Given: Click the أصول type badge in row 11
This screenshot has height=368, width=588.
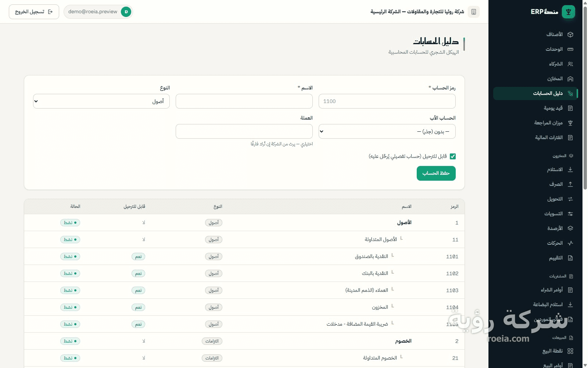Looking at the screenshot, I should pyautogui.click(x=214, y=240).
